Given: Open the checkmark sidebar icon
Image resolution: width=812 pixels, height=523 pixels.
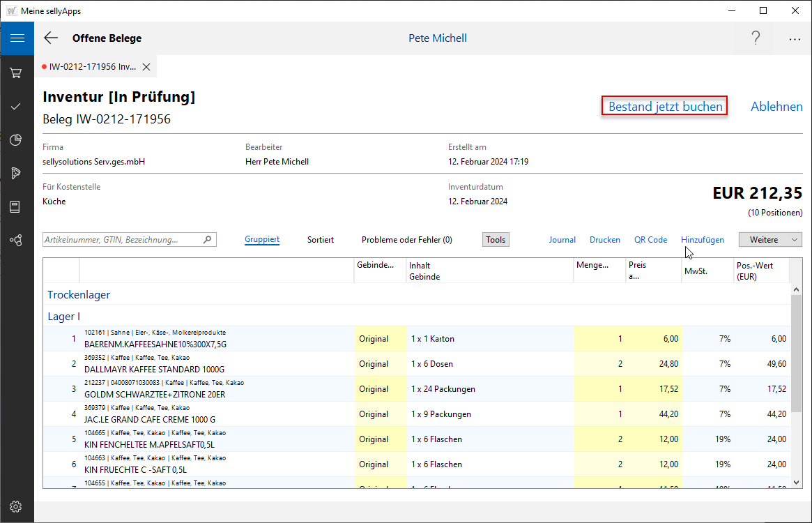Looking at the screenshot, I should [16, 107].
